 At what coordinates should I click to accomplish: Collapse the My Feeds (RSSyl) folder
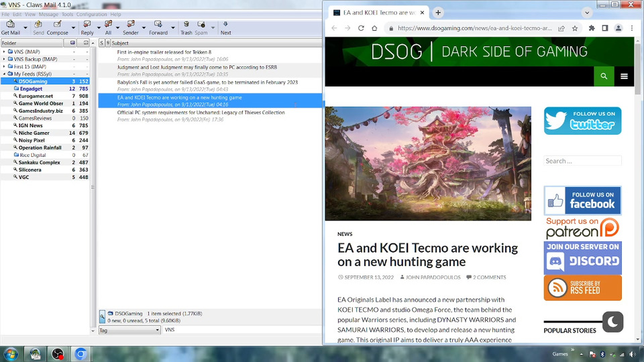pyautogui.click(x=4, y=74)
